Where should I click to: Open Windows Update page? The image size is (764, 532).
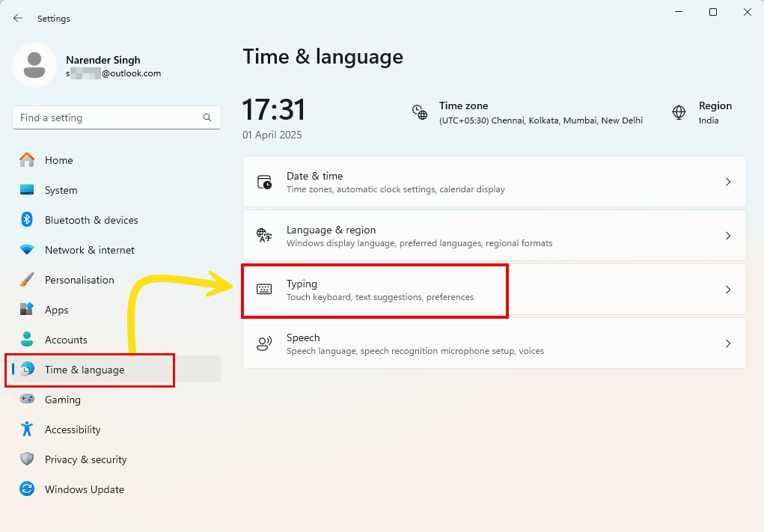coord(117,489)
